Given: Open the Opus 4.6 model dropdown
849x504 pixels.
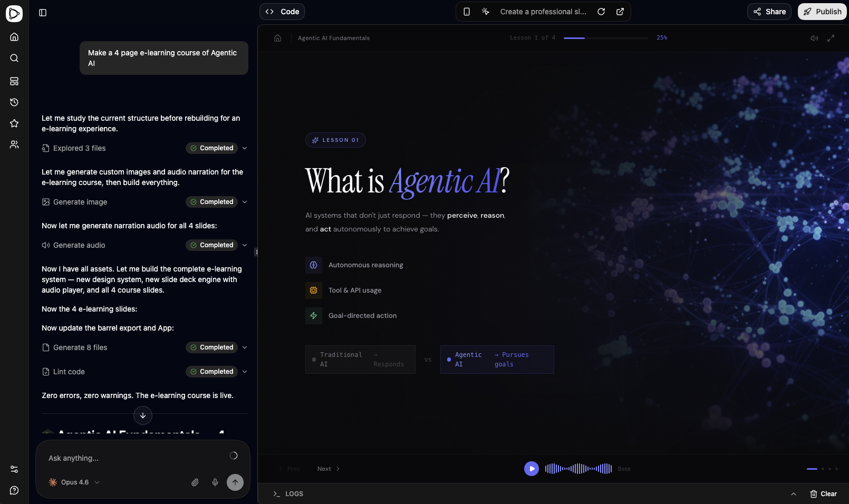Looking at the screenshot, I should (74, 482).
